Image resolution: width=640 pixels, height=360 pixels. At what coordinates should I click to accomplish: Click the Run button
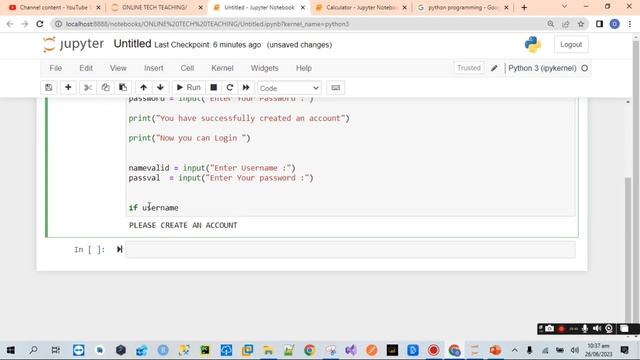pyautogui.click(x=188, y=88)
